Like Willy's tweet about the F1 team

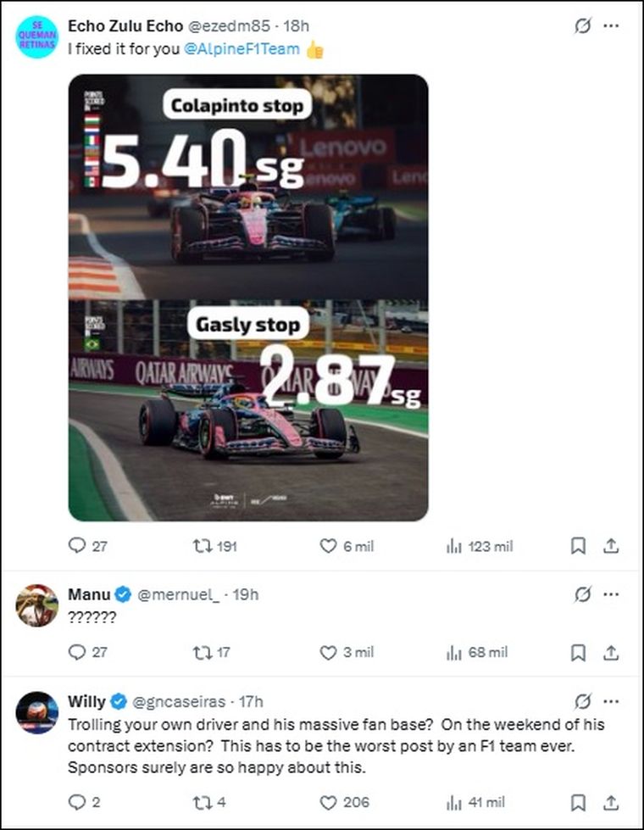click(x=329, y=802)
